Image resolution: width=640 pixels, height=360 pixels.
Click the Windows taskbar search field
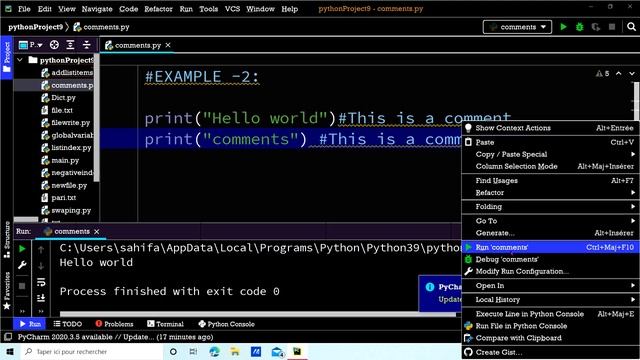(x=91, y=351)
